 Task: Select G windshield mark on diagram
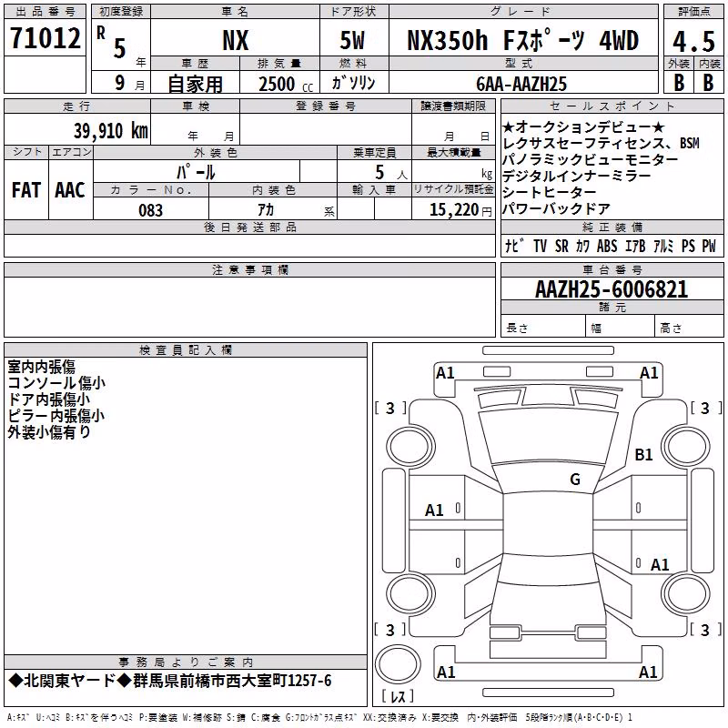pos(575,479)
